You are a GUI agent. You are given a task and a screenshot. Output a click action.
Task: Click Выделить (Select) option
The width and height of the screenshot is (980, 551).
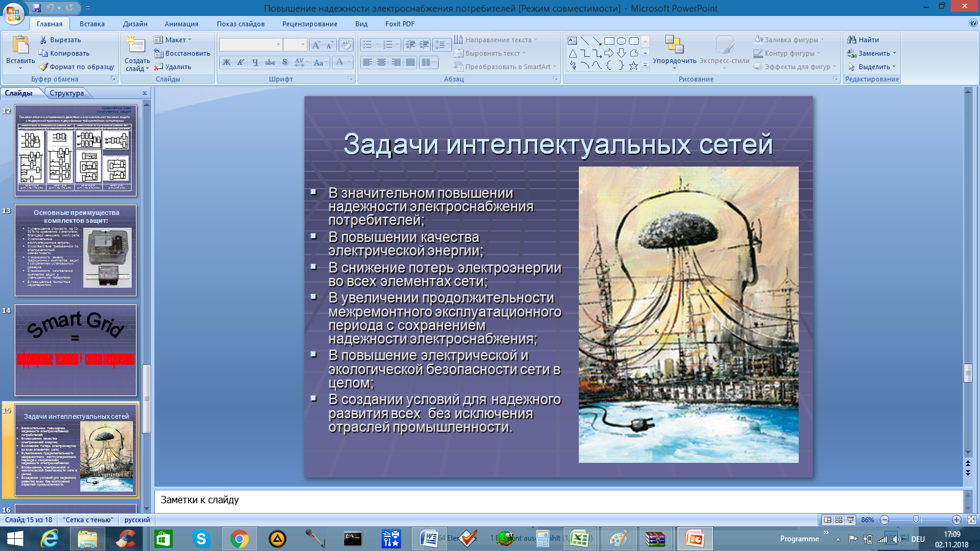tap(872, 67)
